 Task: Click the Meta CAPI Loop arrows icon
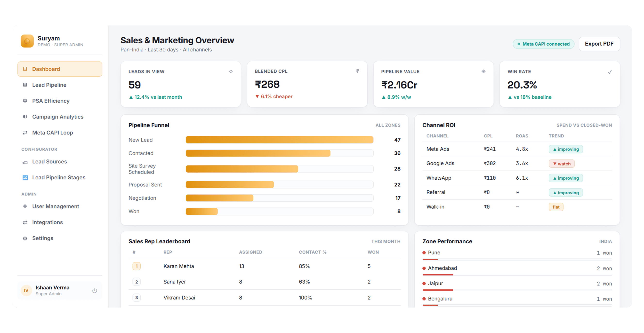pyautogui.click(x=25, y=133)
